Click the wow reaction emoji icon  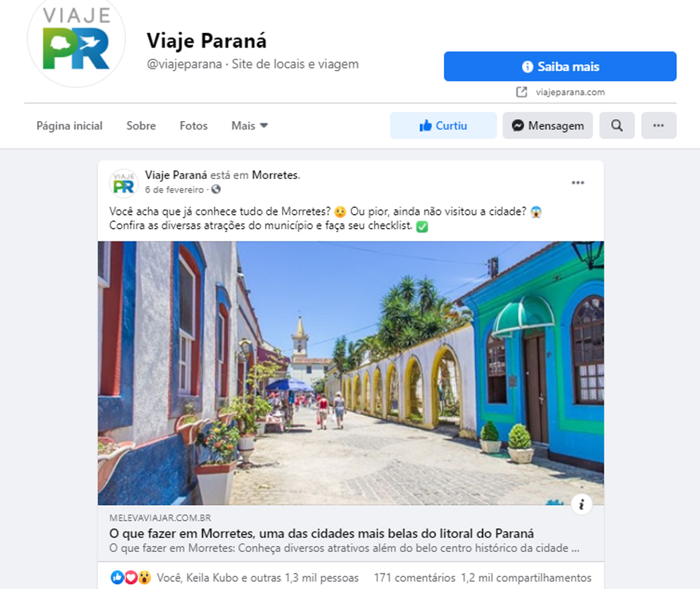point(144,577)
